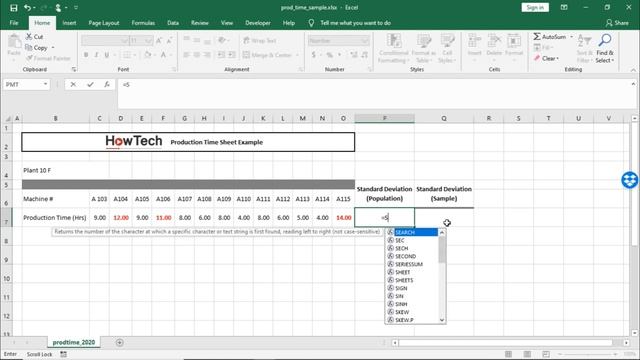
Task: Select the SEARCH function suggestion
Action: point(412,232)
